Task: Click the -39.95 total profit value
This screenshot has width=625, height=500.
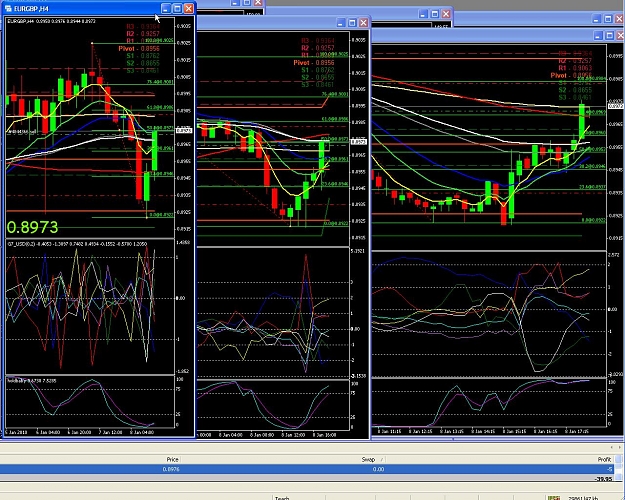Action: 603,478
